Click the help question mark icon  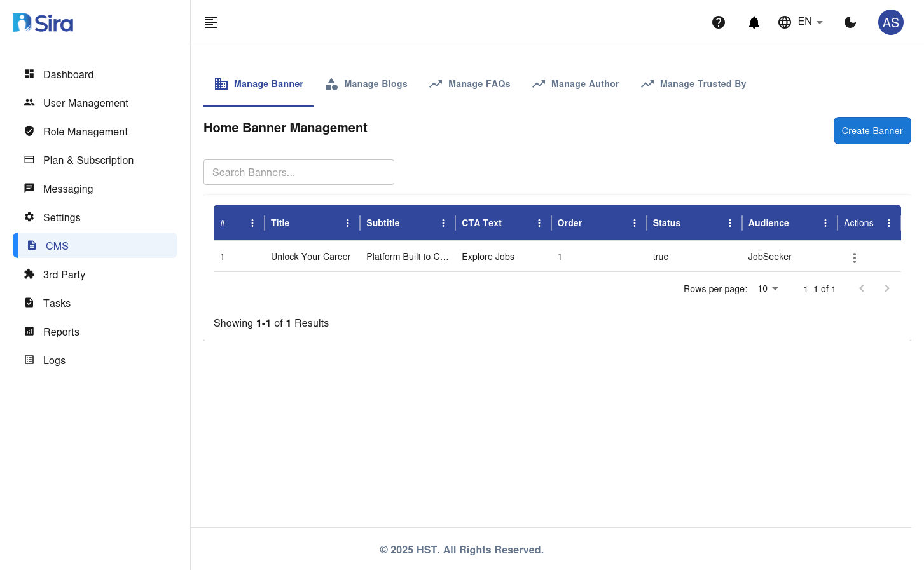tap(719, 22)
